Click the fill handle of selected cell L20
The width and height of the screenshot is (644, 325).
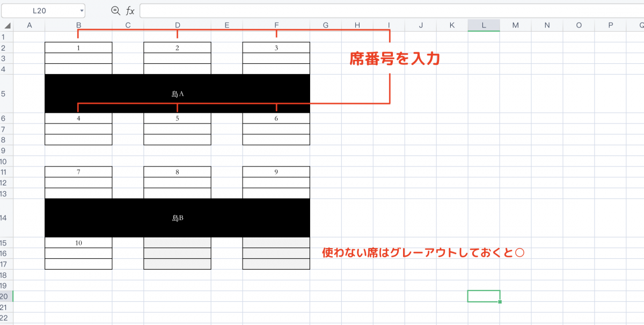pos(500,302)
